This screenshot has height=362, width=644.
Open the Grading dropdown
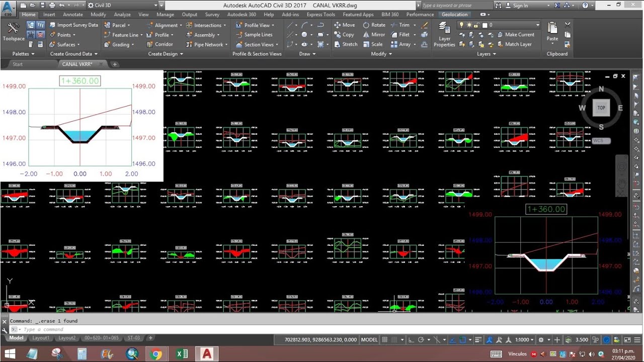tap(119, 44)
